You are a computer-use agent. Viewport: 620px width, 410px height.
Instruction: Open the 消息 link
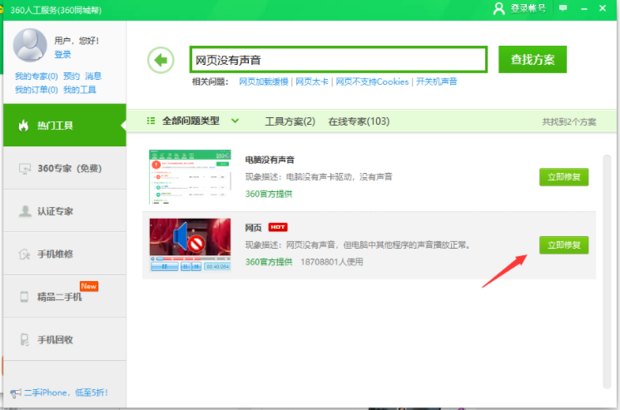click(x=93, y=76)
